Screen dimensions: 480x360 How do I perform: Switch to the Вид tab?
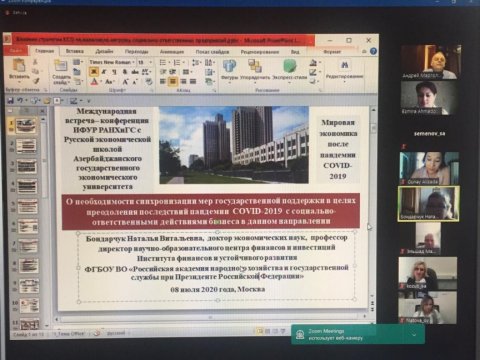point(295,52)
